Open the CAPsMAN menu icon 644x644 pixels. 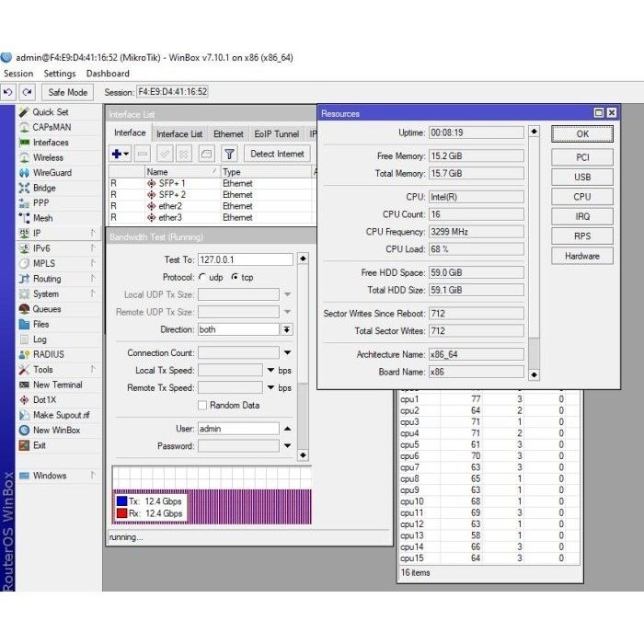[24, 127]
